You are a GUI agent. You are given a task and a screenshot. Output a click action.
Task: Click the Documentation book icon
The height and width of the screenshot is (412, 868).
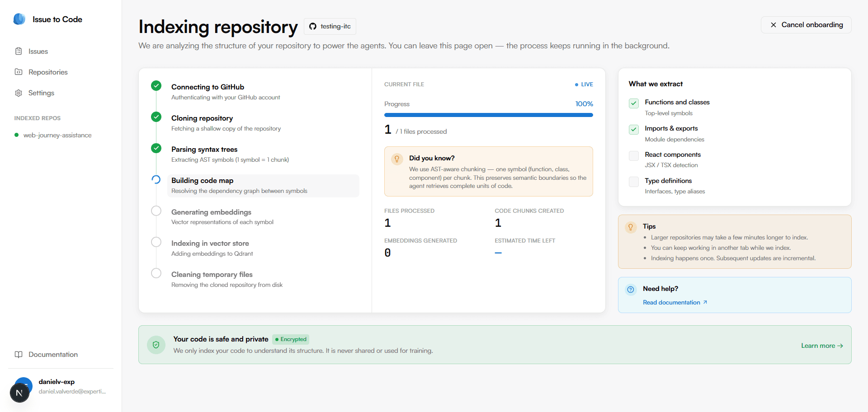click(x=19, y=354)
